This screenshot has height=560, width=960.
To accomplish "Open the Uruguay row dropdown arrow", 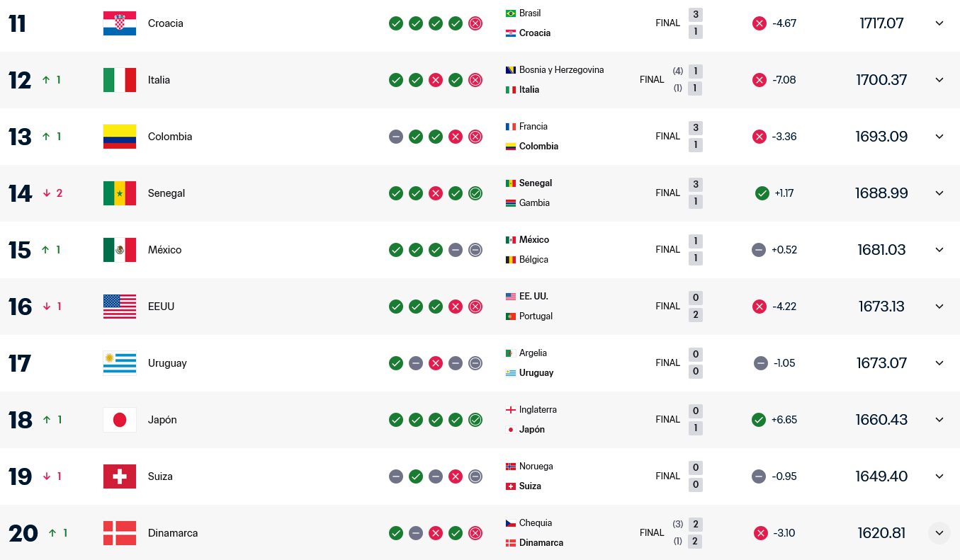I will point(939,363).
